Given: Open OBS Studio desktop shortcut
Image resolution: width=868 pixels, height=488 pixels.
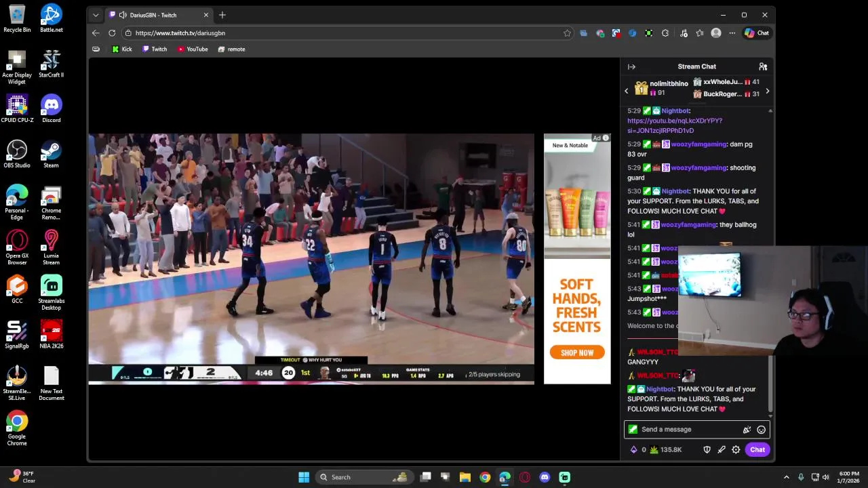Looking at the screenshot, I should pos(17,154).
